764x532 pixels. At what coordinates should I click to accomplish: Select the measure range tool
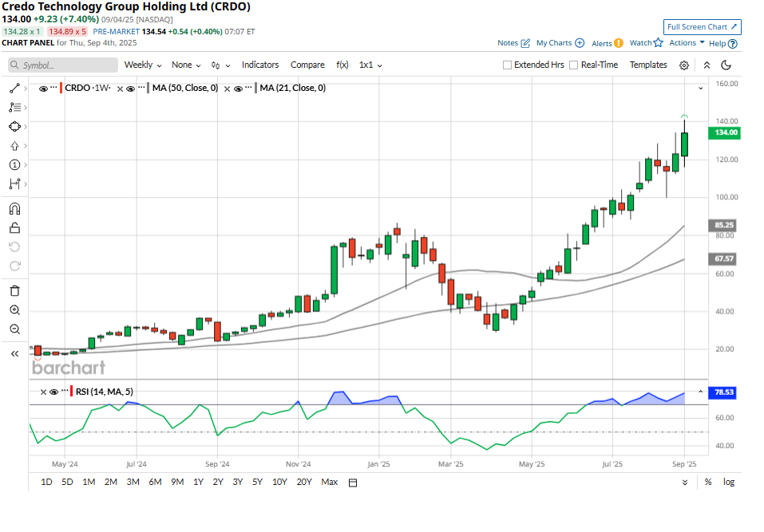pyautogui.click(x=14, y=184)
